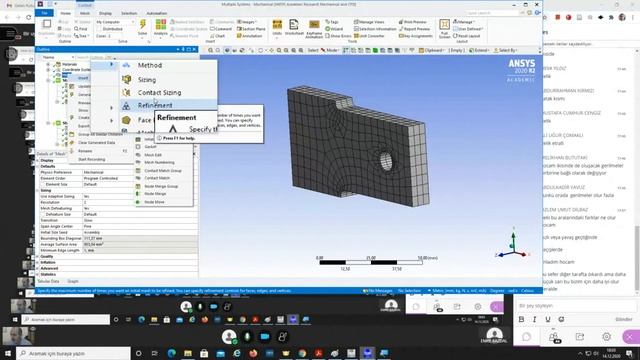Screen dimensions: 640x360
Task: Open the Mode dropdown in graphics toolbar
Action: tap(330, 50)
